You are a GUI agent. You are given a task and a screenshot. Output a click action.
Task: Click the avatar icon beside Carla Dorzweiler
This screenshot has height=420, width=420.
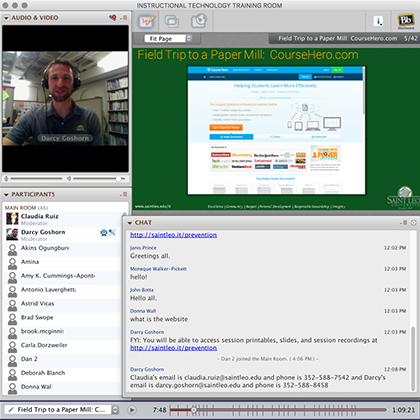coord(12,346)
